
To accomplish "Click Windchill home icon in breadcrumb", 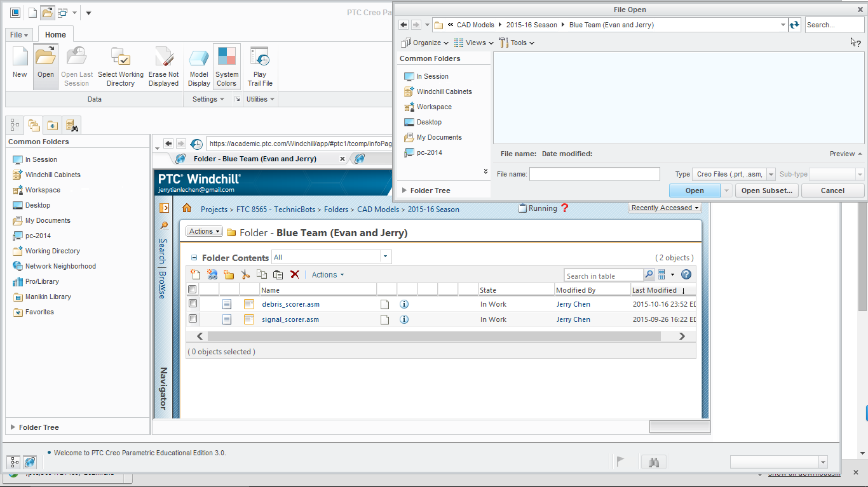I will pyautogui.click(x=187, y=208).
